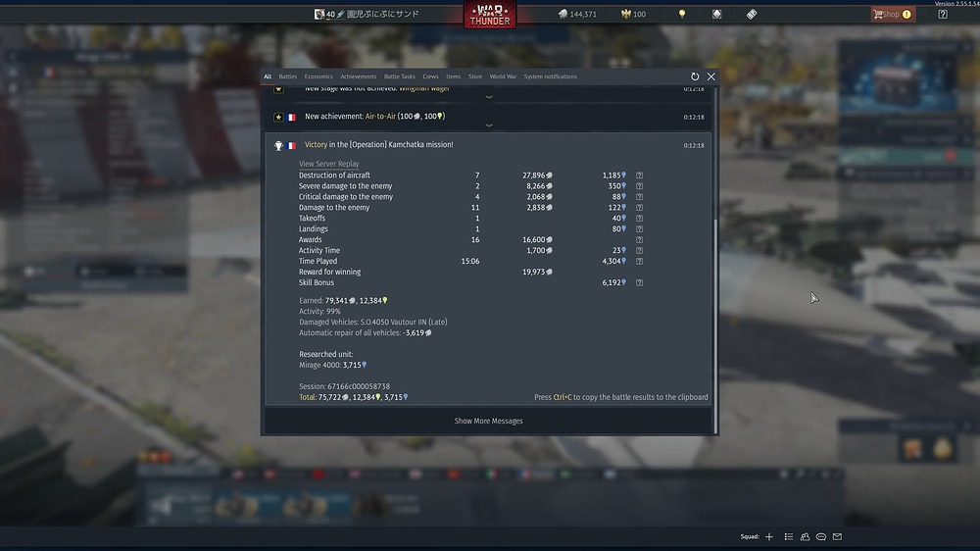980x551 pixels.
Task: Open the info icon for Severe damage row
Action: tap(639, 186)
